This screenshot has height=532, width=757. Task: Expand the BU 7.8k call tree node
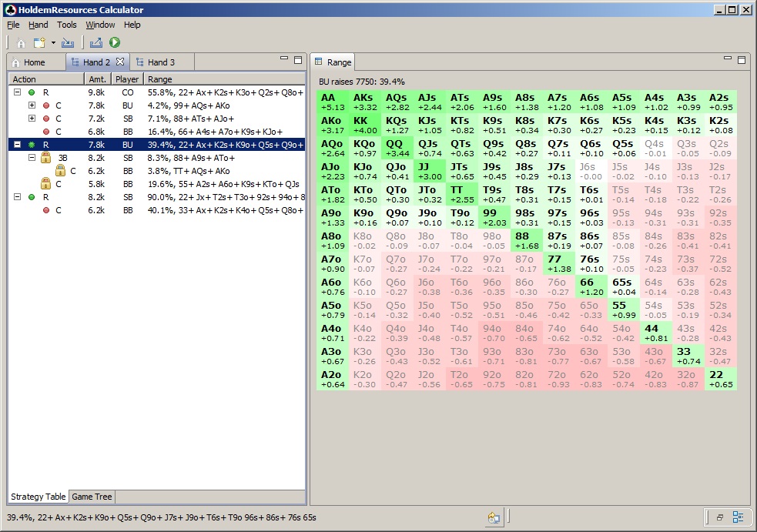pyautogui.click(x=32, y=105)
